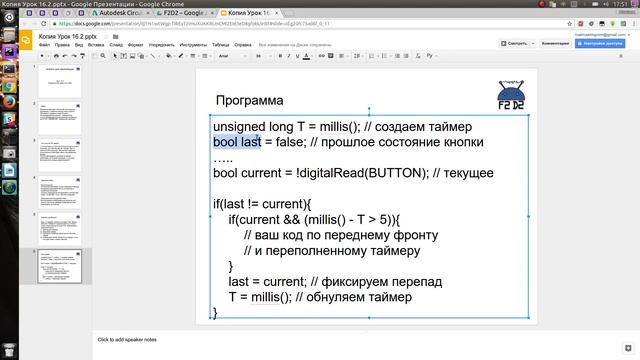Open the Формат menu
The width and height of the screenshot is (640, 360).
coord(136,45)
